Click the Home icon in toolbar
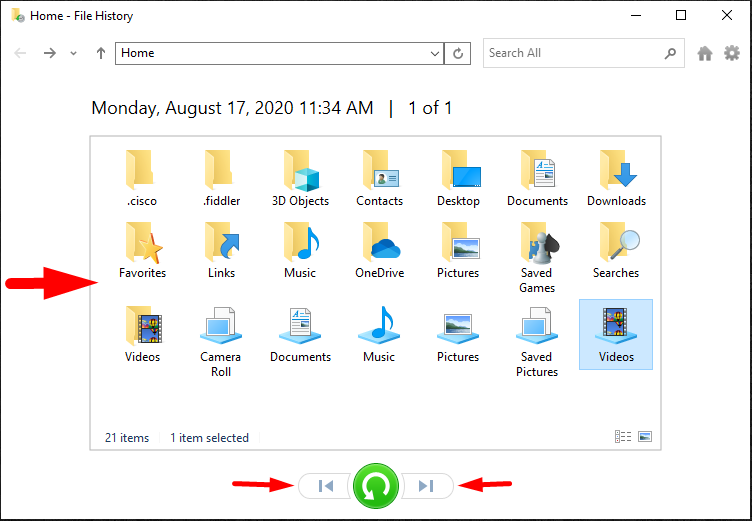The height and width of the screenshot is (521, 752). point(705,54)
